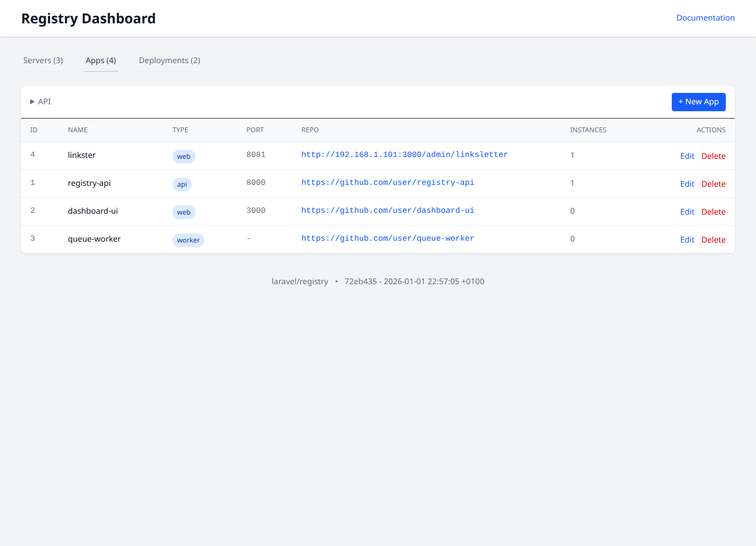
Task: Select the Apps tab
Action: [x=101, y=60]
